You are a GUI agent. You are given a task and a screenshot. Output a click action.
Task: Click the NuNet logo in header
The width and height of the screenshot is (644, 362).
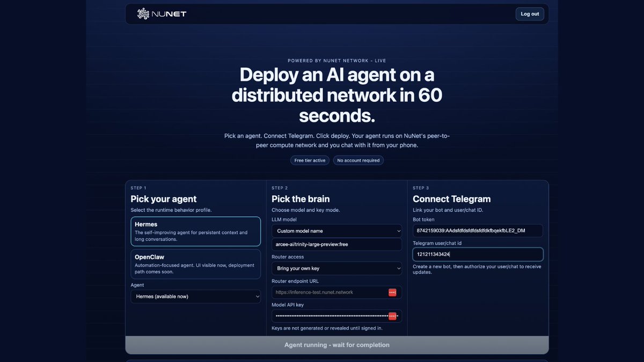[162, 14]
